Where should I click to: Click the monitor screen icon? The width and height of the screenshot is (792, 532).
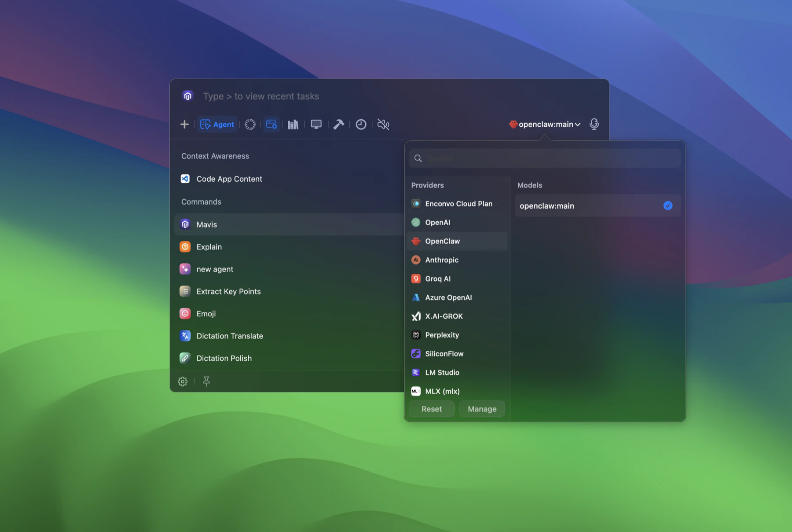coord(316,125)
